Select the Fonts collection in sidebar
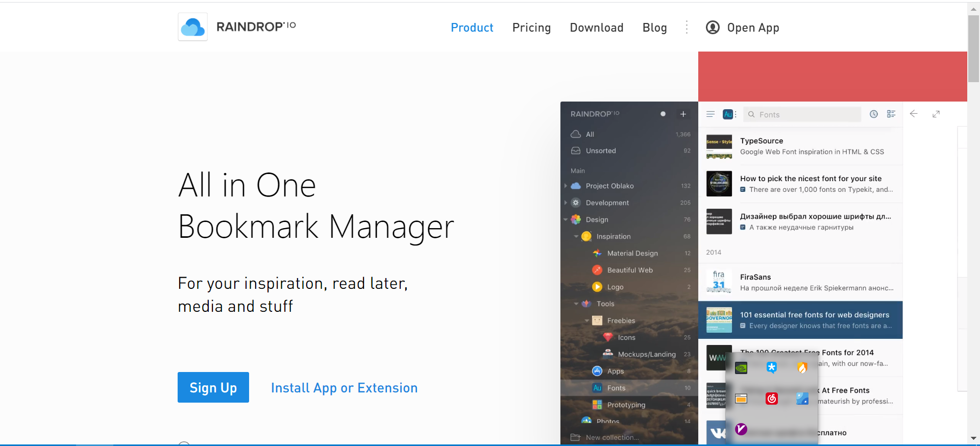The height and width of the screenshot is (446, 980). pos(629,388)
